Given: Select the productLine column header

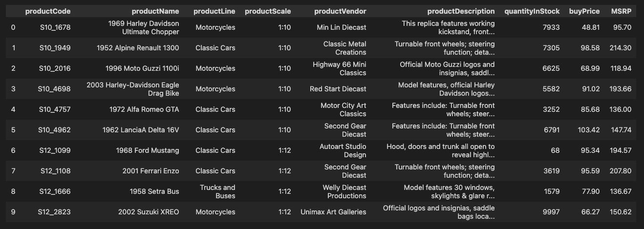Looking at the screenshot, I should tap(214, 11).
